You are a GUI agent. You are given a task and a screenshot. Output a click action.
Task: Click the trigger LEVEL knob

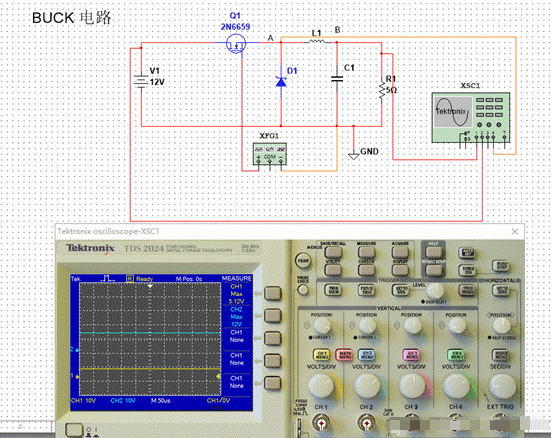[x=435, y=290]
